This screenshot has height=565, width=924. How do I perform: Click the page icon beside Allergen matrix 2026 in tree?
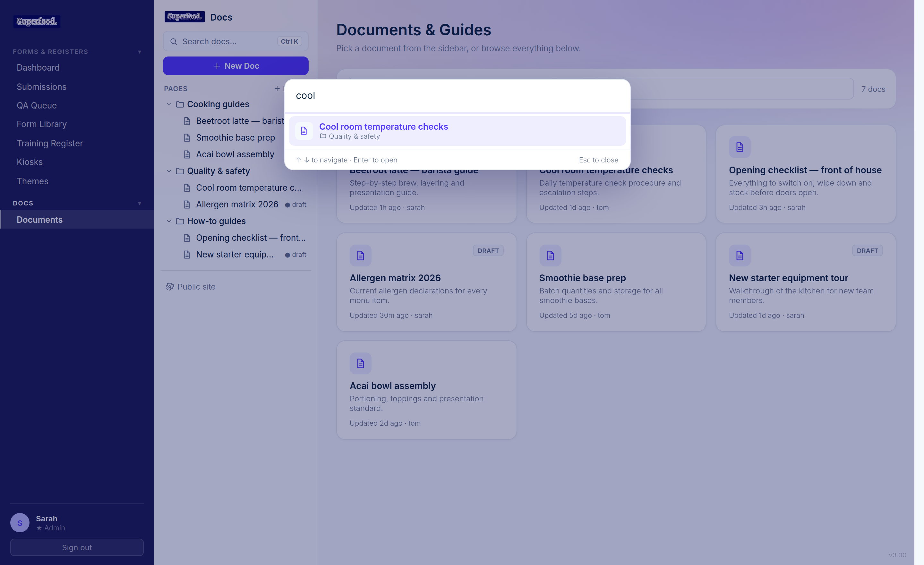pos(187,204)
